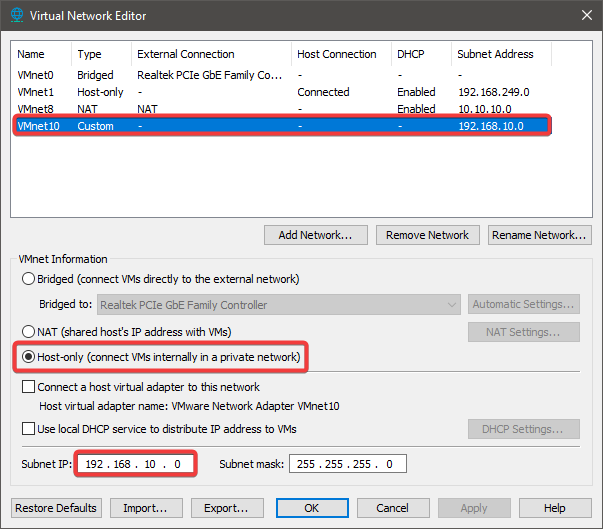The height and width of the screenshot is (529, 603).
Task: Click Add Network button
Action: (x=316, y=235)
